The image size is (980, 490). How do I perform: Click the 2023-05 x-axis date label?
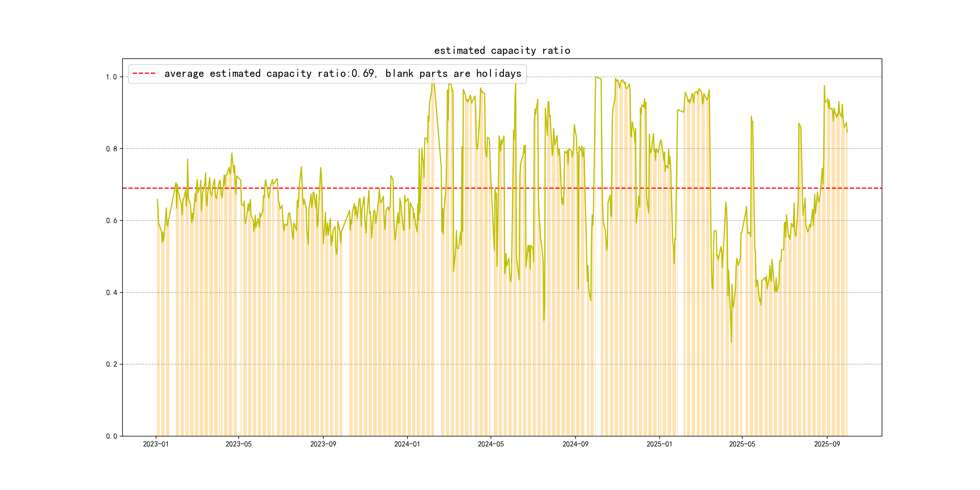pos(239,444)
